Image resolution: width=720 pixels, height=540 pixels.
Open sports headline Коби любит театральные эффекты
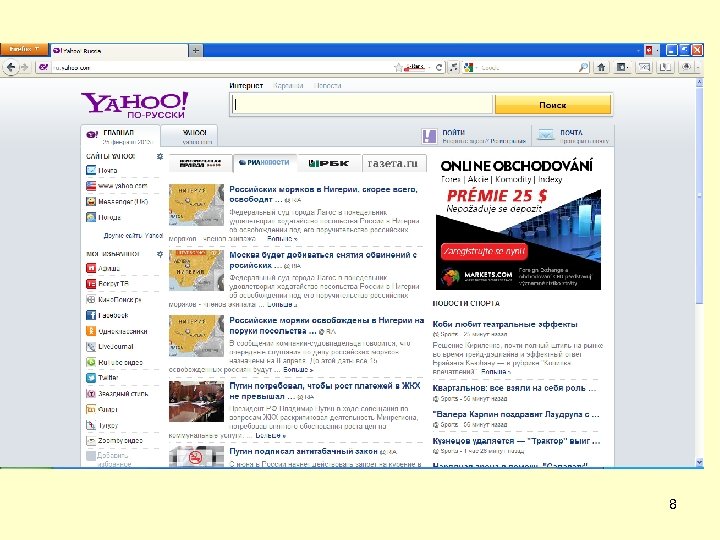[505, 324]
